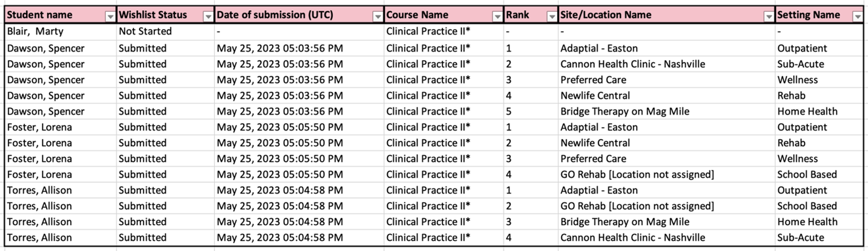Expand the Date of submission filter arrow
The image size is (868, 251).
pos(378,16)
